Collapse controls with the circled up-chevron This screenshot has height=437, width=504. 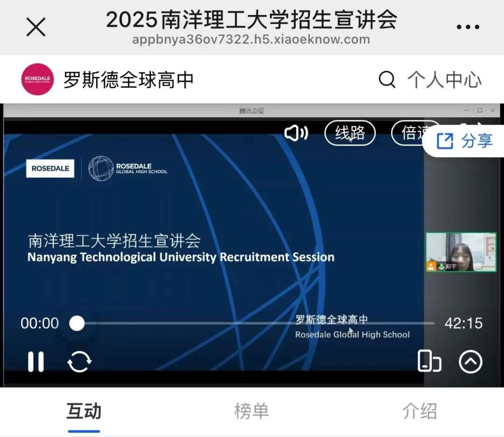pos(470,362)
